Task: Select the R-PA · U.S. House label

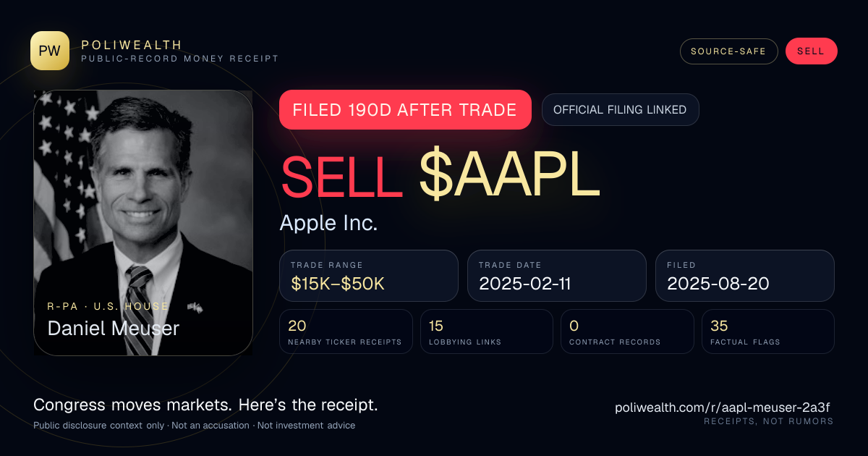Action: (x=108, y=307)
